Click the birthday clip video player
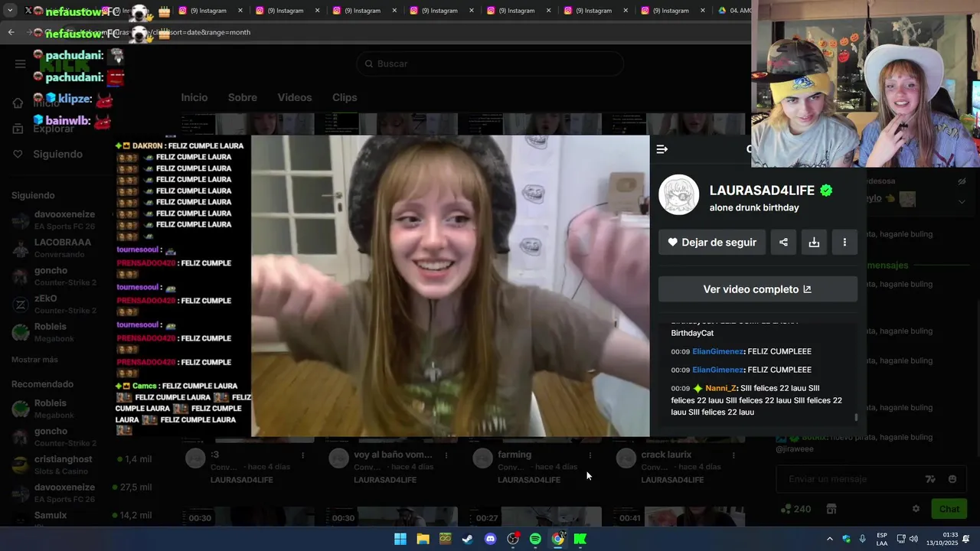This screenshot has width=980, height=551. click(450, 286)
